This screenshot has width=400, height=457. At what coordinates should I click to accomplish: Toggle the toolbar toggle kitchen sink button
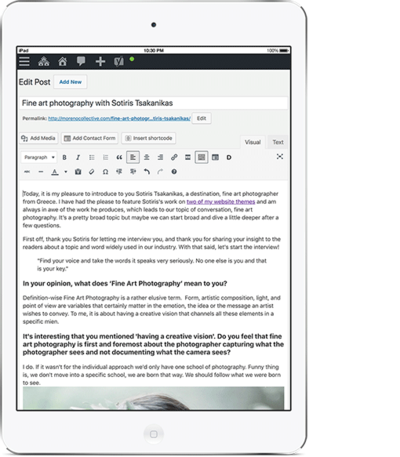coord(201,157)
